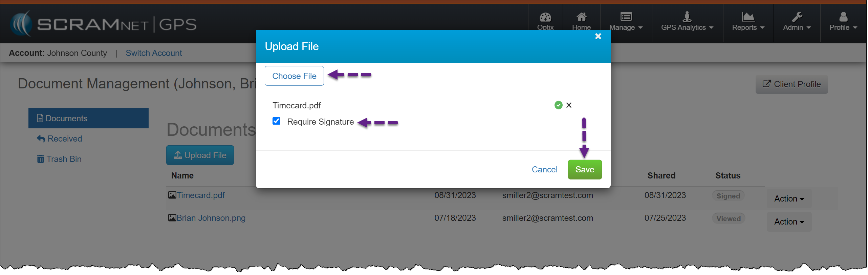Remove Timecard.pdf with the X icon

click(569, 105)
